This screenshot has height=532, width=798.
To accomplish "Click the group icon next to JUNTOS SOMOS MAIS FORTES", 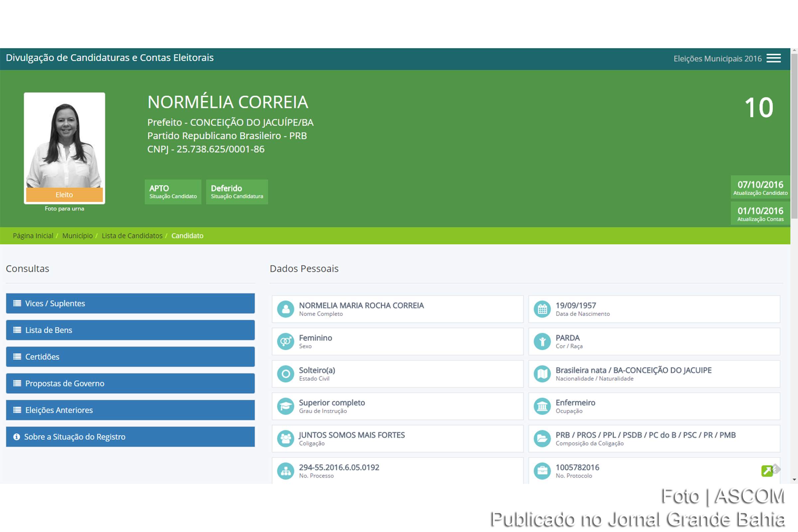I will click(x=286, y=439).
